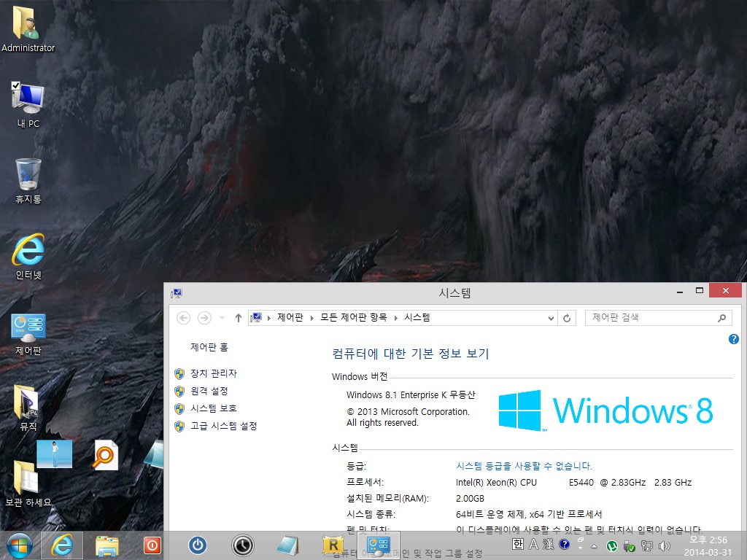Launch the 인터넷 Internet Explorer desktop icon
This screenshot has height=560, width=747.
[x=28, y=256]
